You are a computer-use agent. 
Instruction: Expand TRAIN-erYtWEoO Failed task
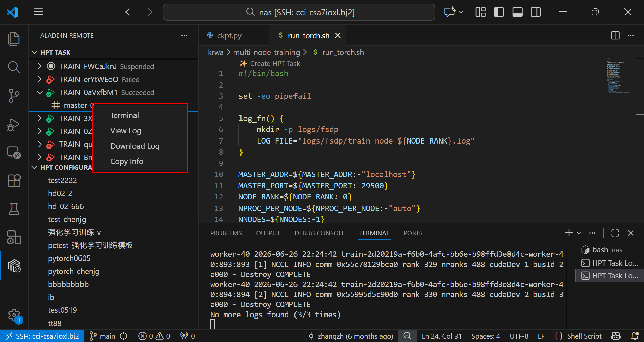point(40,79)
